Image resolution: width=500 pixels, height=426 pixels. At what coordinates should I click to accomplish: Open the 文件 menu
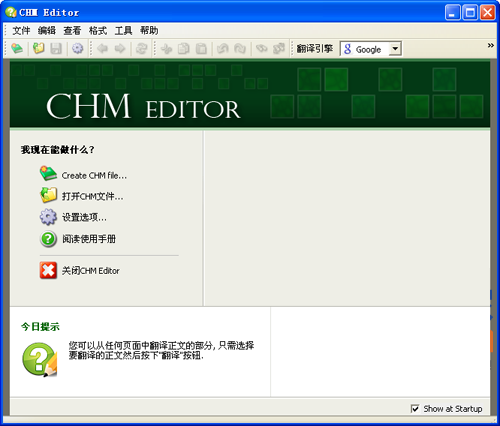21,31
